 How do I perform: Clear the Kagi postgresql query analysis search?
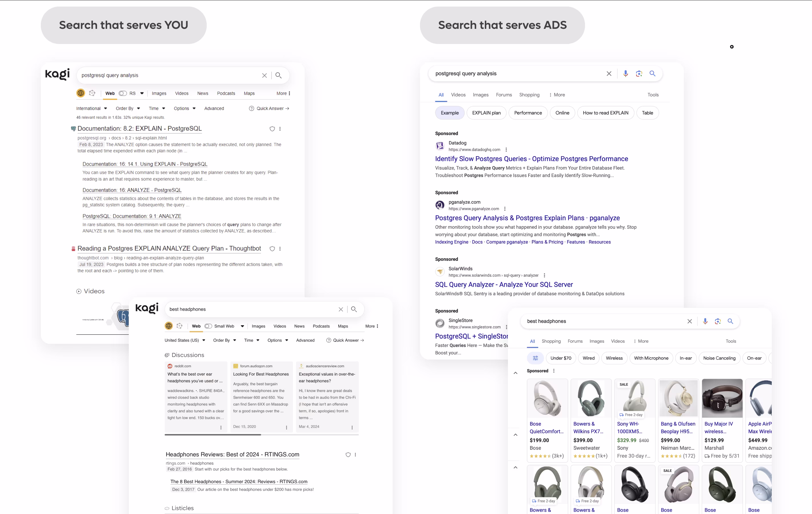click(264, 75)
